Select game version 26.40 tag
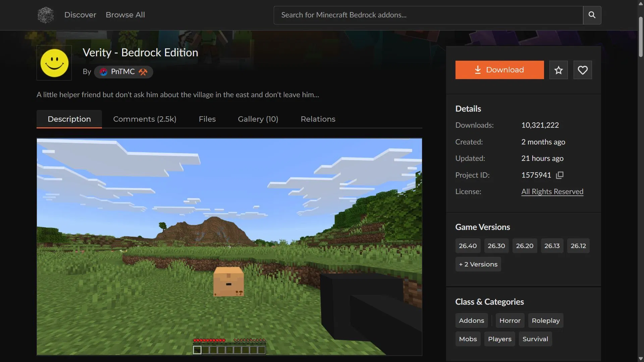 (x=468, y=246)
